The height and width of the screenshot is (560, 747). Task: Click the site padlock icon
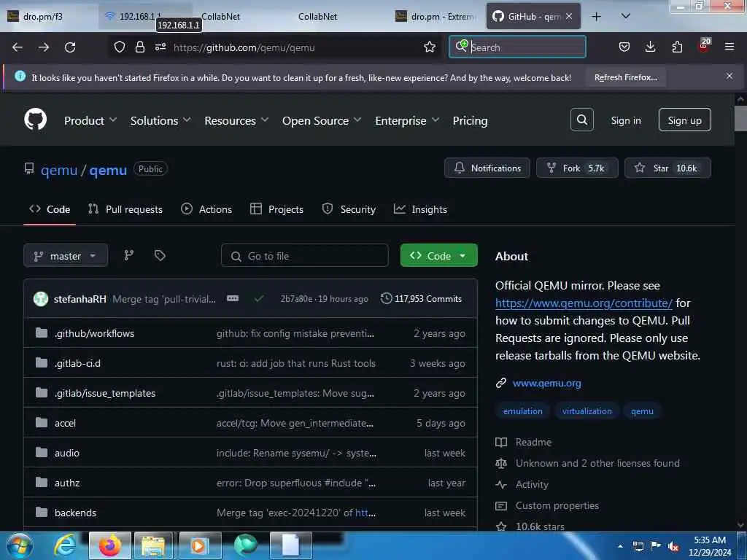coord(139,47)
